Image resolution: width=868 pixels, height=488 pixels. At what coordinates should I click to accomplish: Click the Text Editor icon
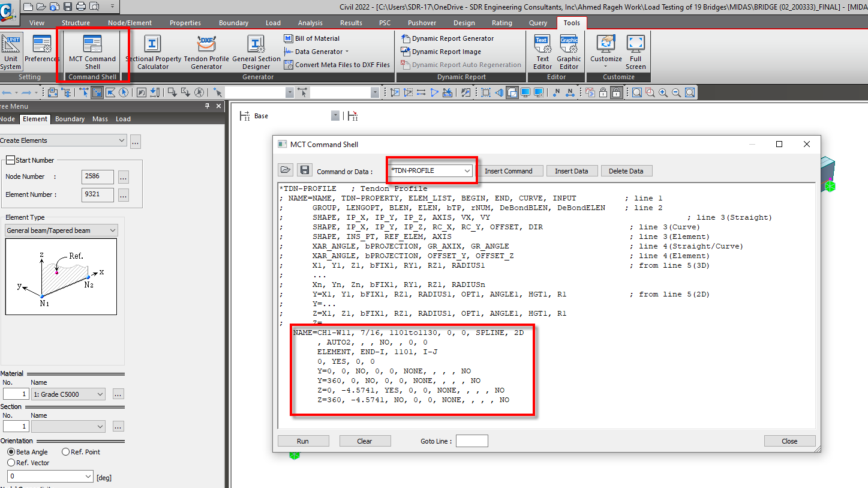[x=542, y=52]
